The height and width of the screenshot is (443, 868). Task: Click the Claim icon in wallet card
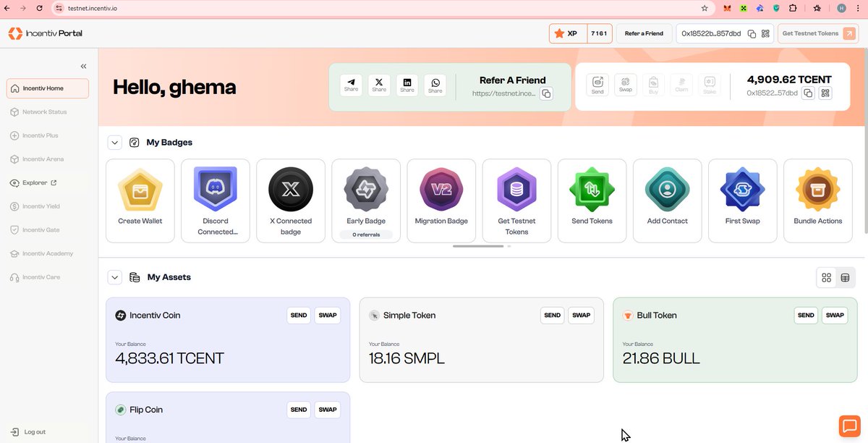(x=681, y=85)
